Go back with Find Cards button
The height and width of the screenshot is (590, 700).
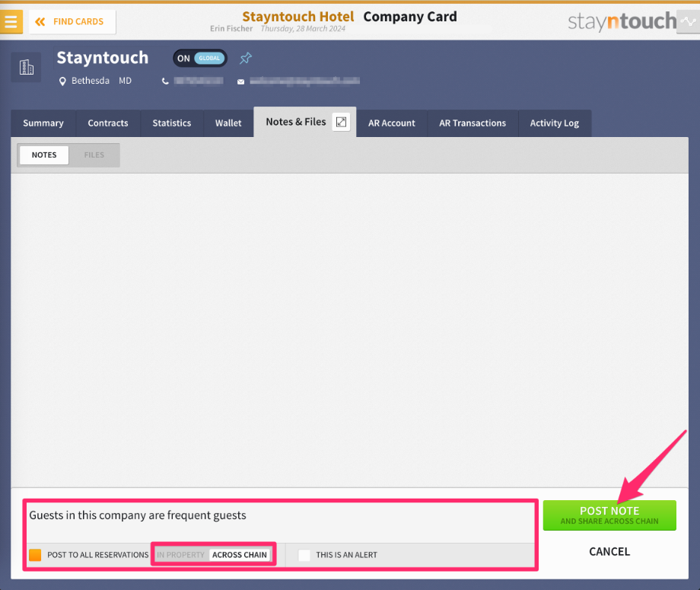tap(72, 21)
